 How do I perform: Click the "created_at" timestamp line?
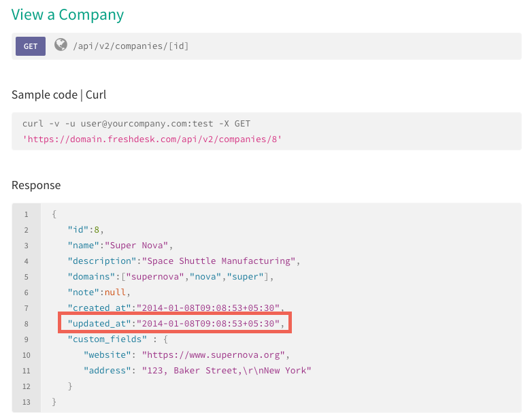pyautogui.click(x=176, y=307)
